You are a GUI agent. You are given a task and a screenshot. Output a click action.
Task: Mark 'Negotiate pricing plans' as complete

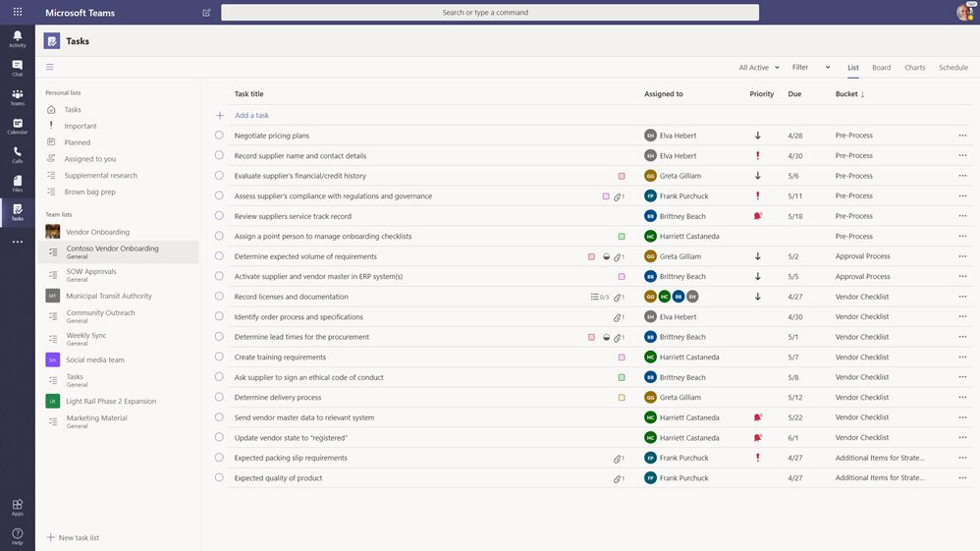(219, 136)
